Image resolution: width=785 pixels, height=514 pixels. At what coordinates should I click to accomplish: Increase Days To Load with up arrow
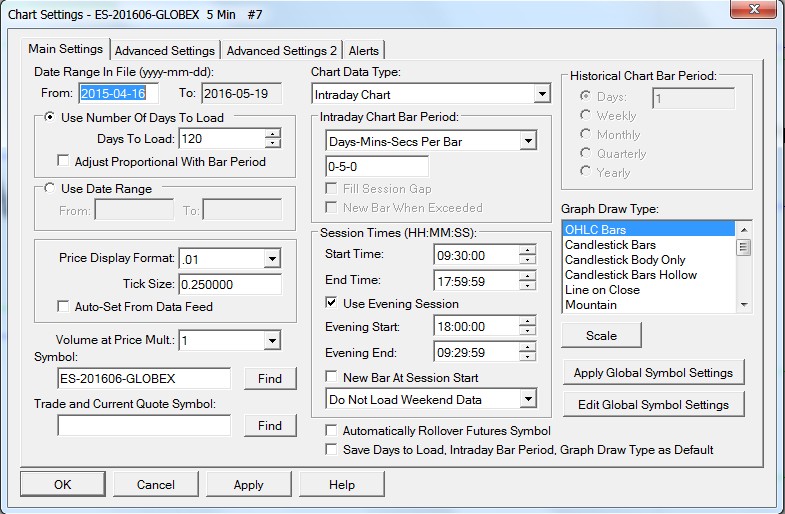click(273, 134)
